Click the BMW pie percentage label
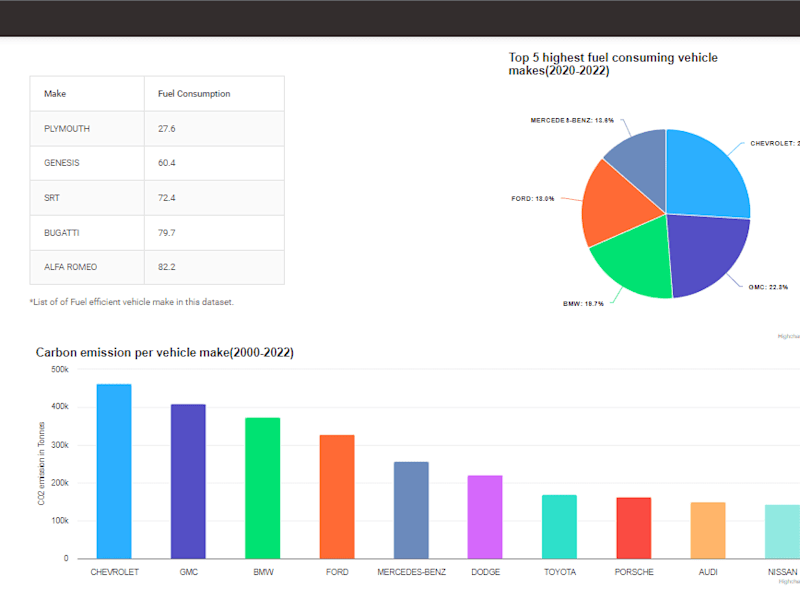Viewport: 800px width, 600px height. (583, 304)
